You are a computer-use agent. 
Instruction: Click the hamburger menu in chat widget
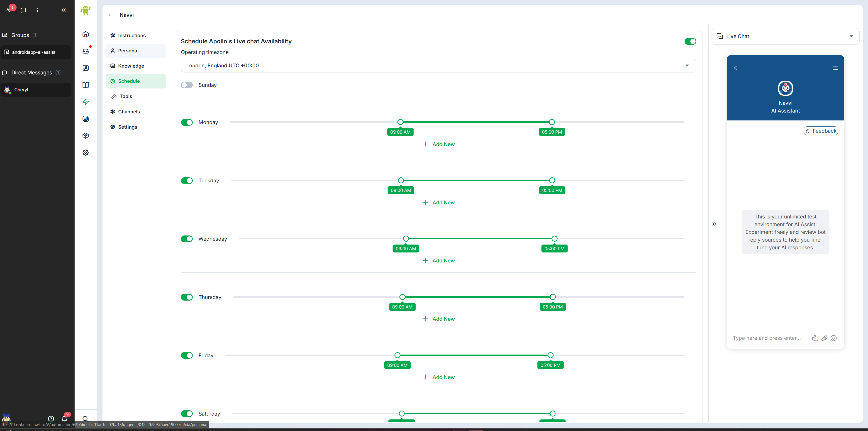pos(835,68)
